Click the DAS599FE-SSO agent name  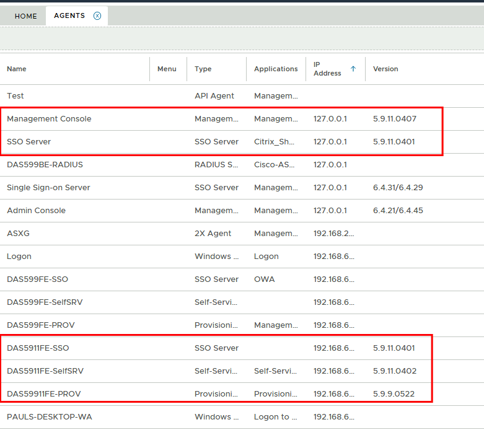(37, 279)
